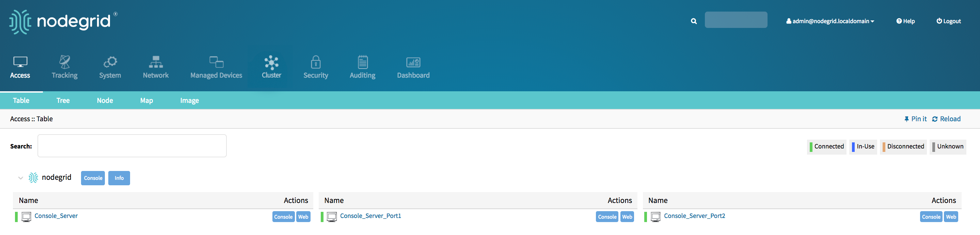The height and width of the screenshot is (235, 980).
Task: Switch to the Node tab
Action: click(x=105, y=100)
